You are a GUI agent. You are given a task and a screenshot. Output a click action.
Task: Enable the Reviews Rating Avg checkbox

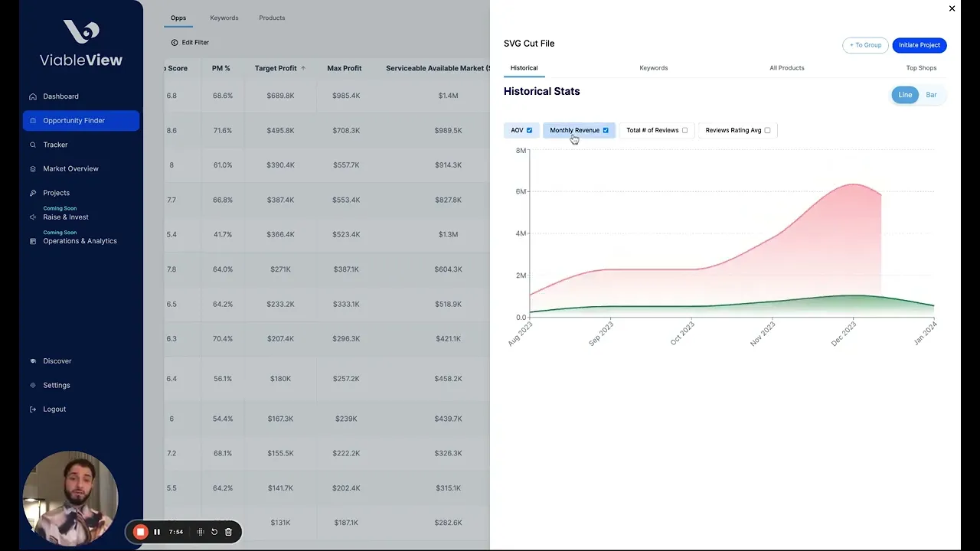767,130
